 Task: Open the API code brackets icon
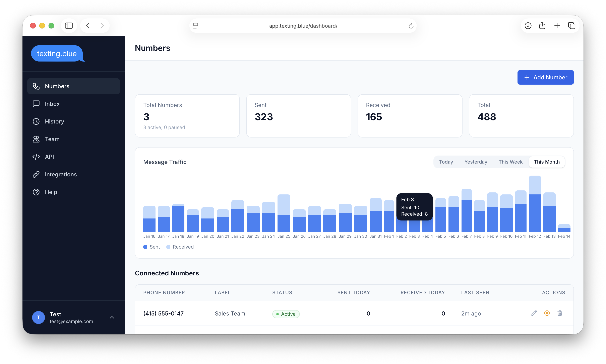click(36, 157)
